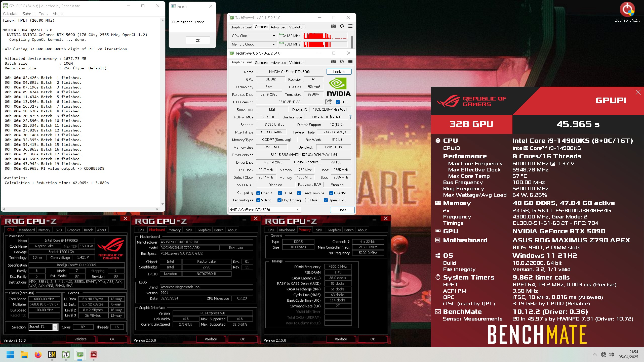The width and height of the screenshot is (644, 362).
Task: Toggle the OpenCL checkbox
Action: point(258,193)
